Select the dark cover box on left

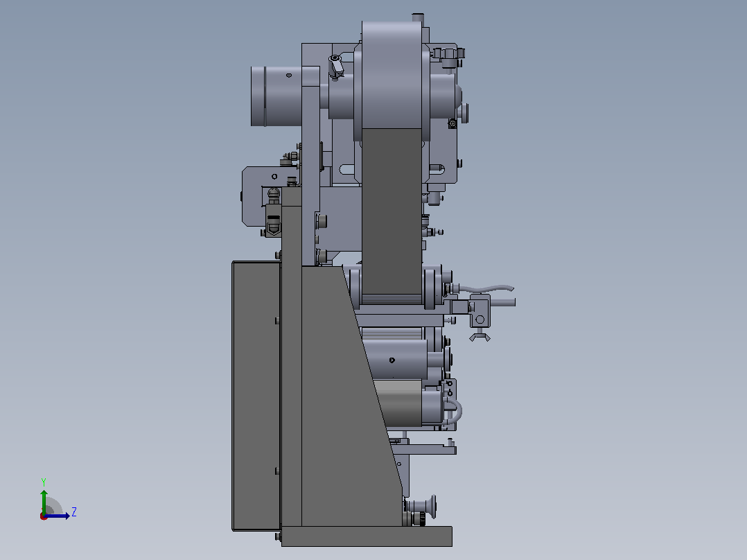(x=256, y=396)
